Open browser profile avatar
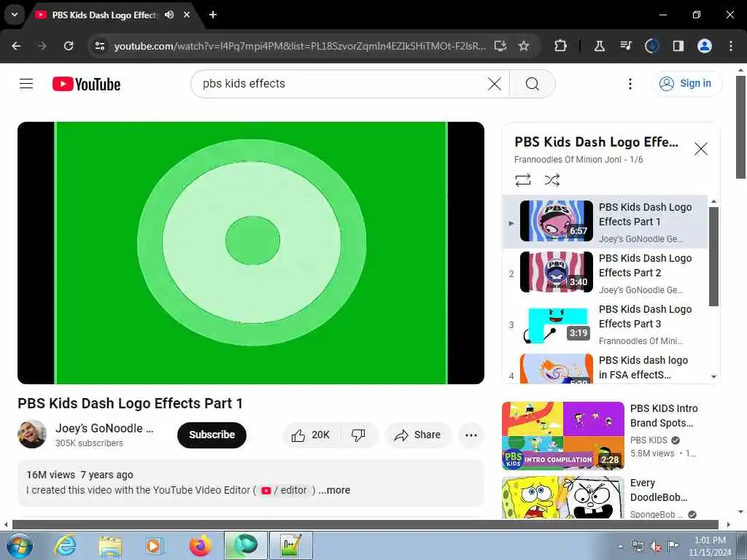Viewport: 747px width, 560px height. pyautogui.click(x=705, y=46)
